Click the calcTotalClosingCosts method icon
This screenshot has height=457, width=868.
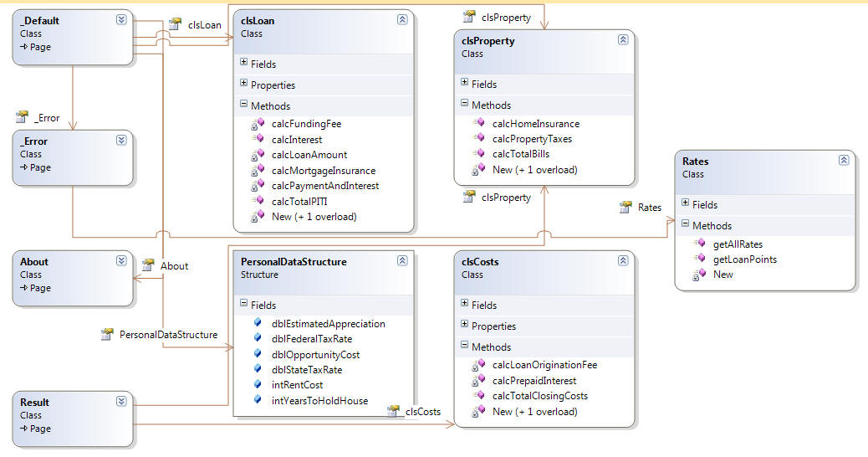[x=479, y=394]
